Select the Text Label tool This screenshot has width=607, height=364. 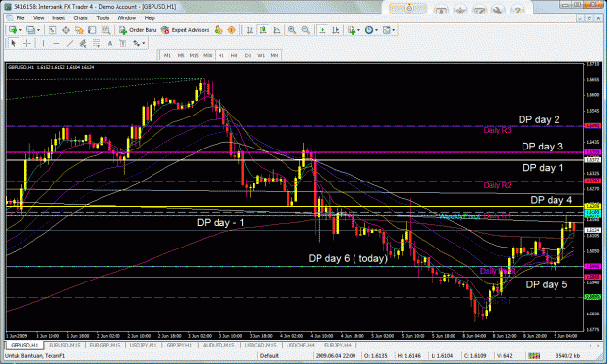click(x=122, y=43)
